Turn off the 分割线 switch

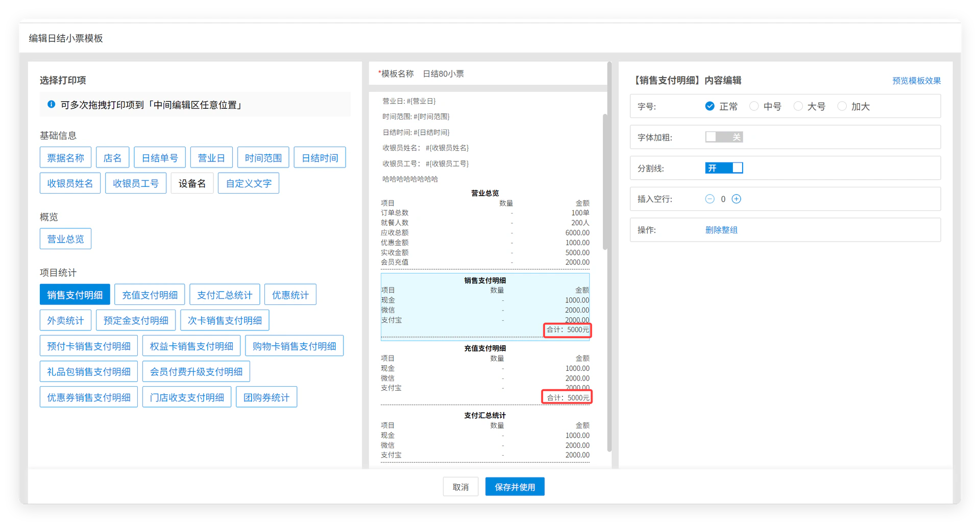pos(724,168)
